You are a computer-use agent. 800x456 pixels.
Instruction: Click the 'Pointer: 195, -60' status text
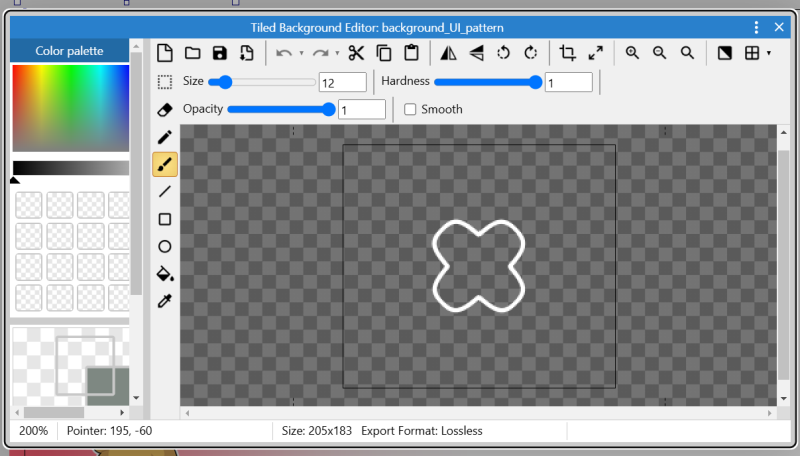109,431
